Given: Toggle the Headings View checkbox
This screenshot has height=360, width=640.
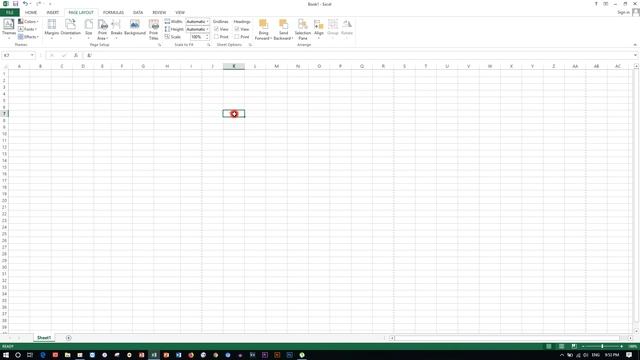Looking at the screenshot, I should tap(237, 29).
